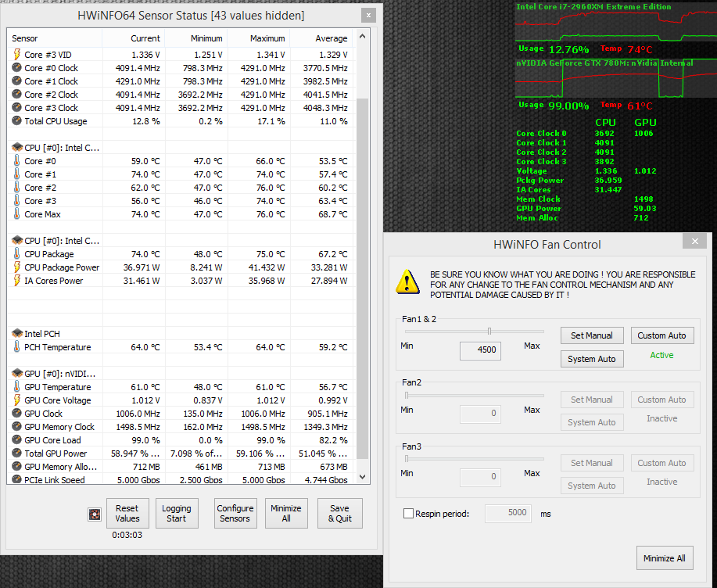The width and height of the screenshot is (717, 588).
Task: Click the Fan3 speed slider handle
Action: coord(407,459)
